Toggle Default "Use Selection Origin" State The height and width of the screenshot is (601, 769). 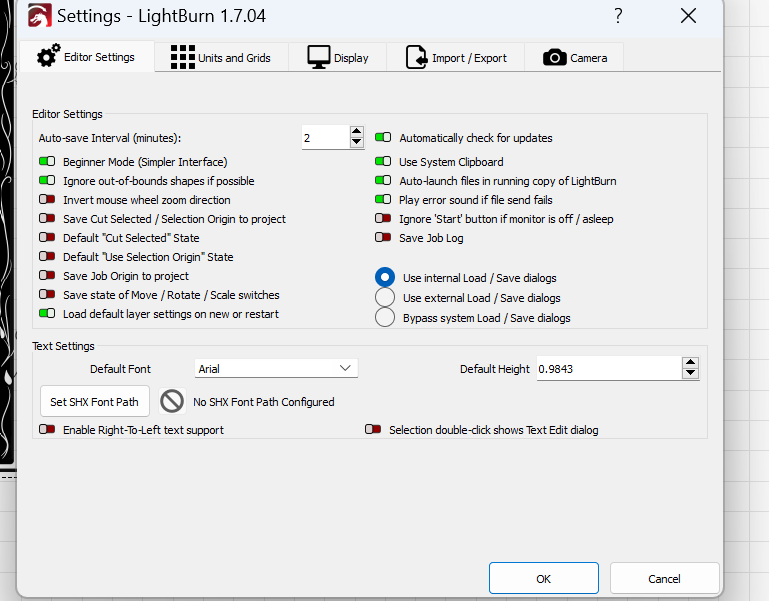point(47,257)
